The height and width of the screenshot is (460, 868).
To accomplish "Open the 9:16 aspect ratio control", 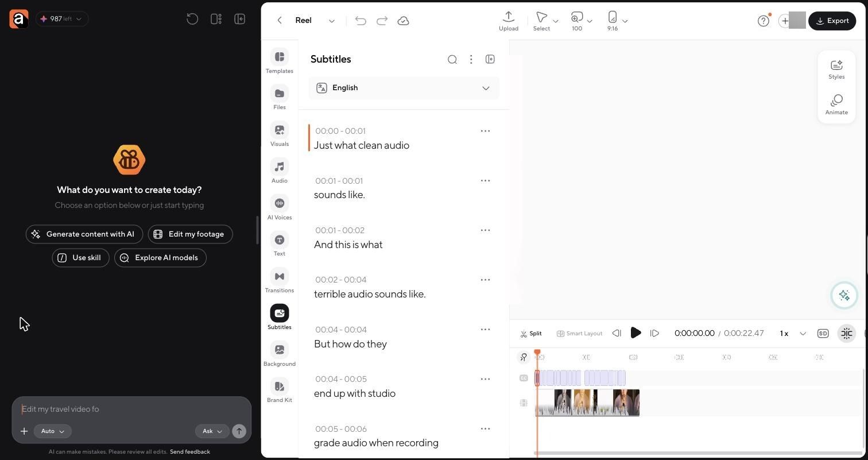I will click(x=613, y=21).
